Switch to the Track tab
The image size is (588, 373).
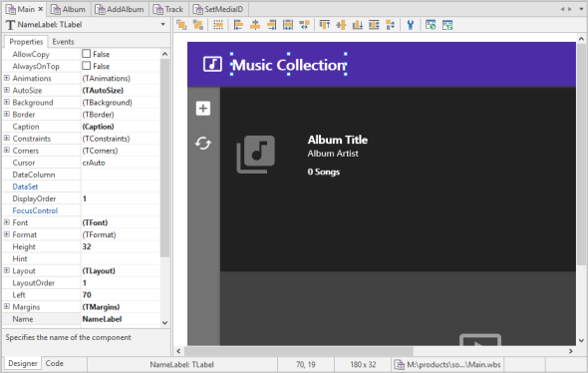(168, 9)
